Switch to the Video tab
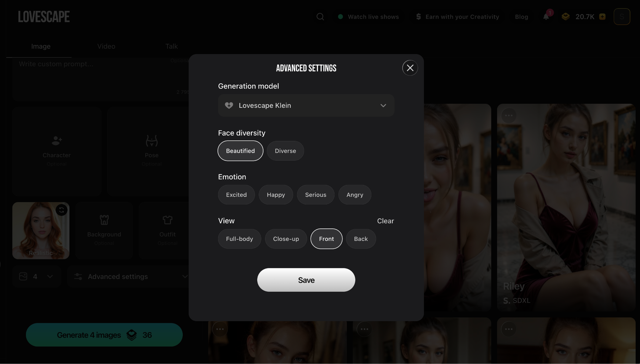The image size is (640, 364). 106,46
